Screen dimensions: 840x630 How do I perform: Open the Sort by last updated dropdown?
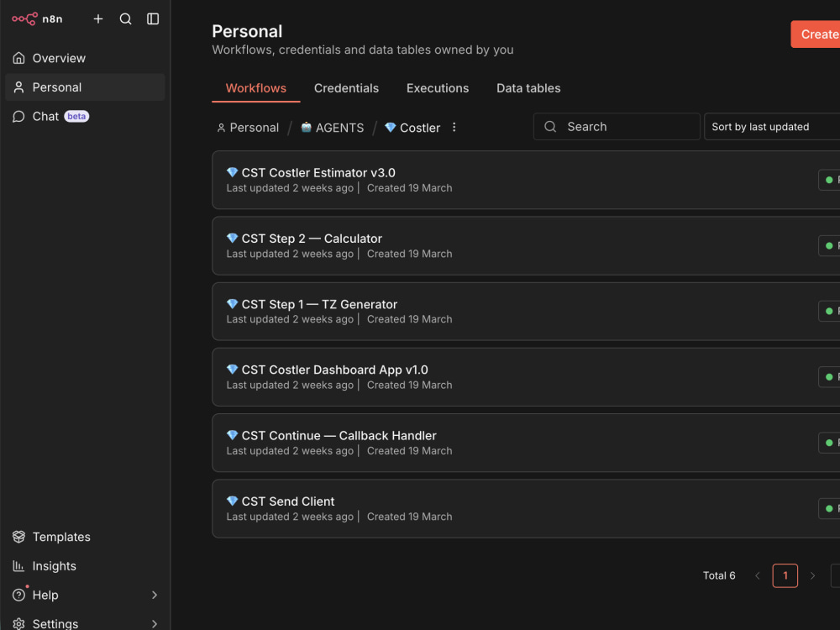click(x=772, y=127)
